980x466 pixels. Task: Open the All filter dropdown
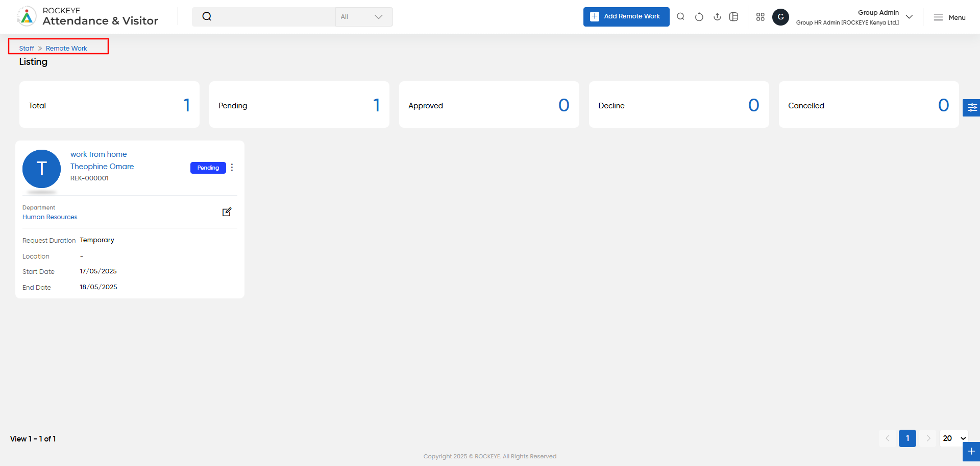363,17
